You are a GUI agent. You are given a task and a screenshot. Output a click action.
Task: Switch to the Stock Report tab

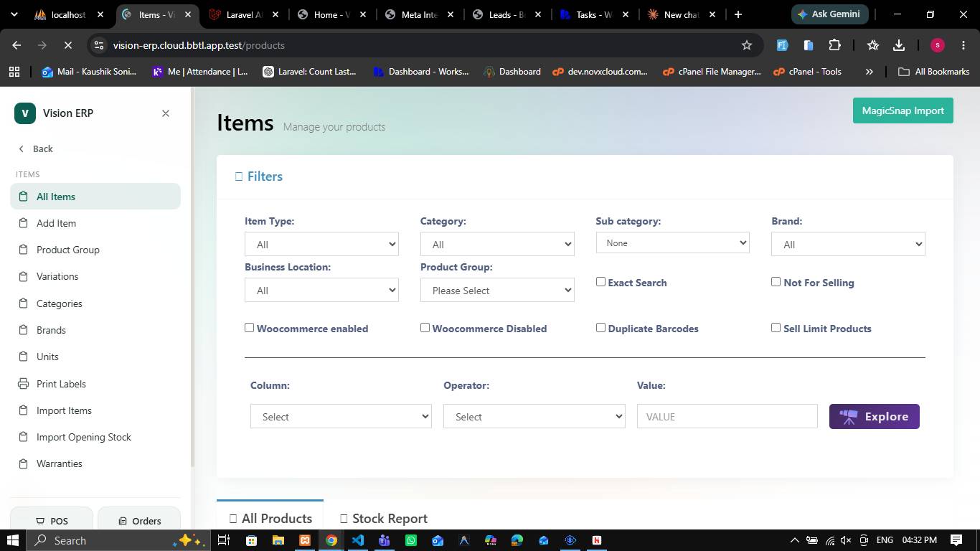(x=383, y=519)
